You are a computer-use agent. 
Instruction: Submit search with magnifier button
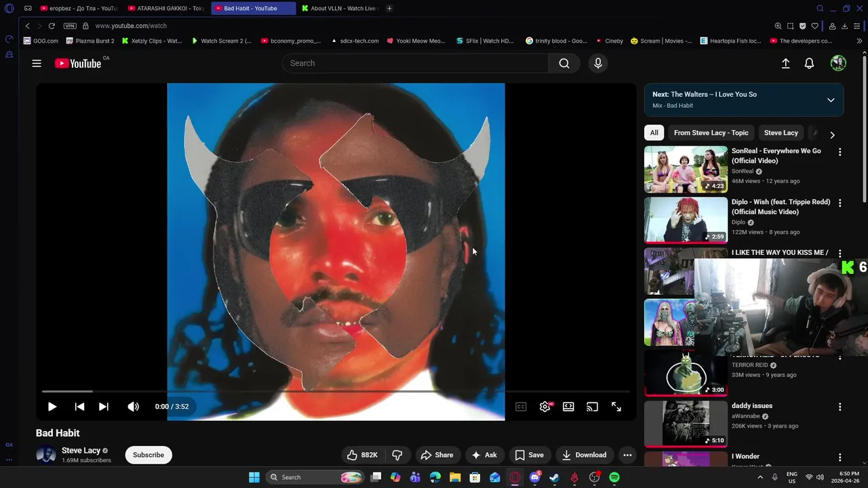coord(564,63)
